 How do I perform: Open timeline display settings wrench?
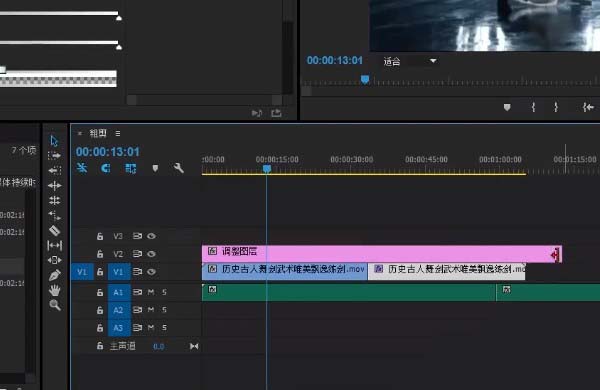[x=178, y=168]
